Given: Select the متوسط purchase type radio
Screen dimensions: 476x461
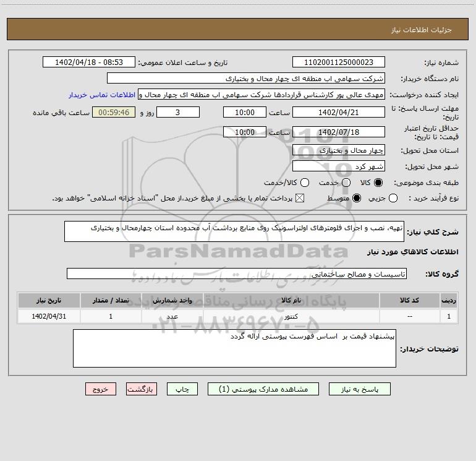Looking at the screenshot, I should coord(357,198).
